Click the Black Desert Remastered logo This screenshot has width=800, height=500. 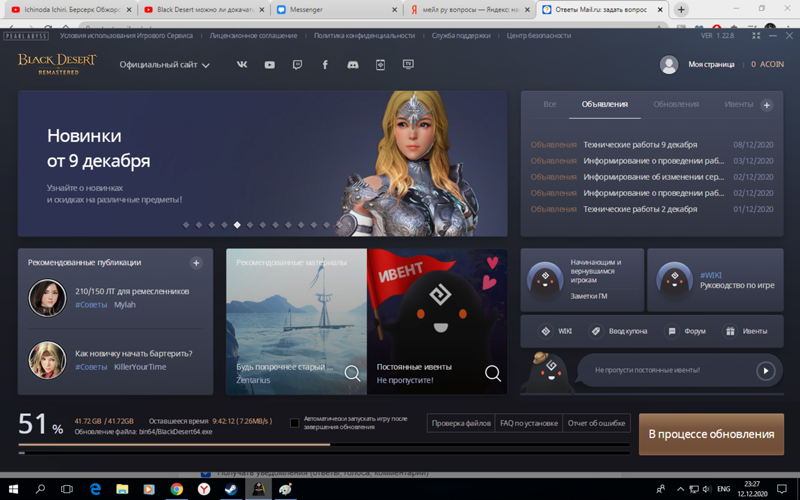coord(57,64)
